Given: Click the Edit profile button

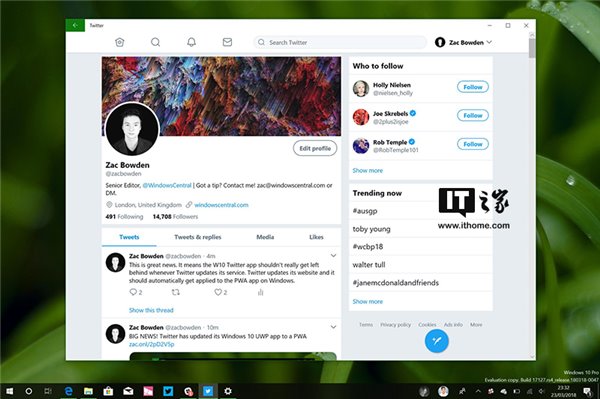Looking at the screenshot, I should (315, 148).
